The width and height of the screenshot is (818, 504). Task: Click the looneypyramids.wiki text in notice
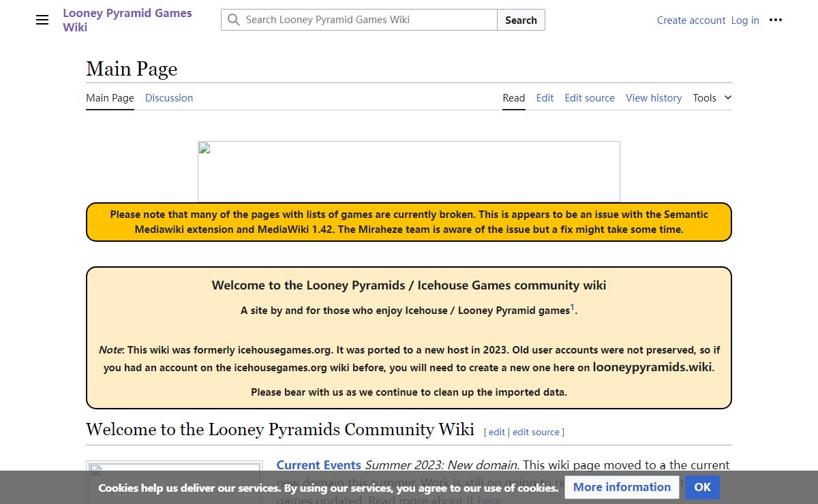click(652, 367)
